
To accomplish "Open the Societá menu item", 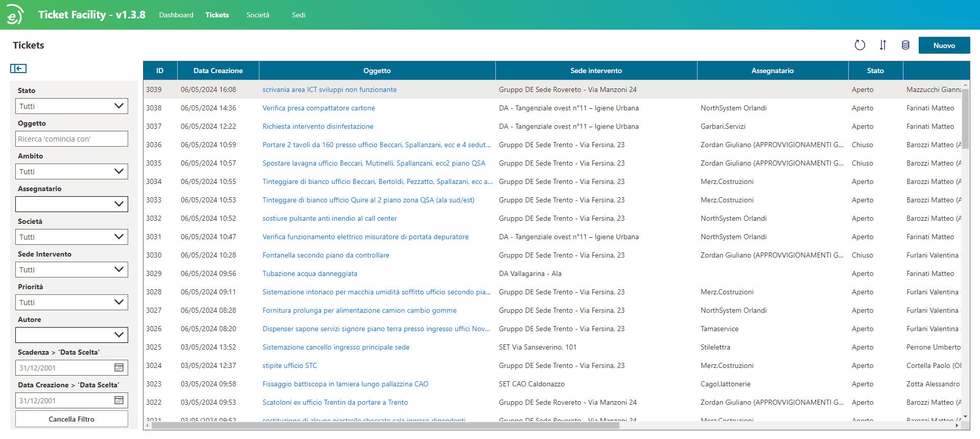I will coord(258,15).
